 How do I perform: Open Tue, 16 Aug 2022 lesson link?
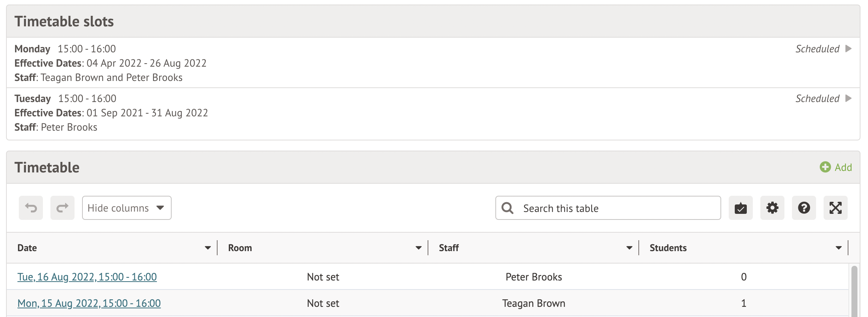pyautogui.click(x=87, y=277)
